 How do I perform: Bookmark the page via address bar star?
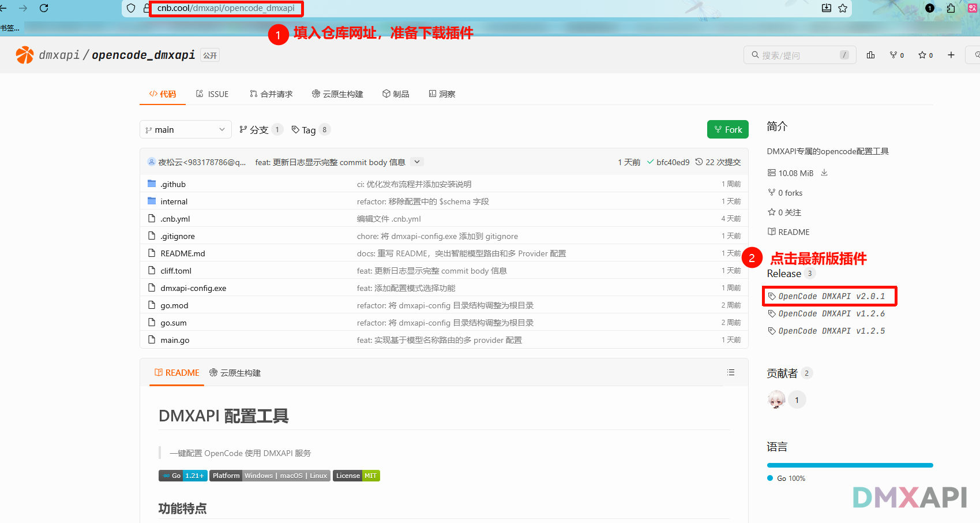(x=842, y=8)
